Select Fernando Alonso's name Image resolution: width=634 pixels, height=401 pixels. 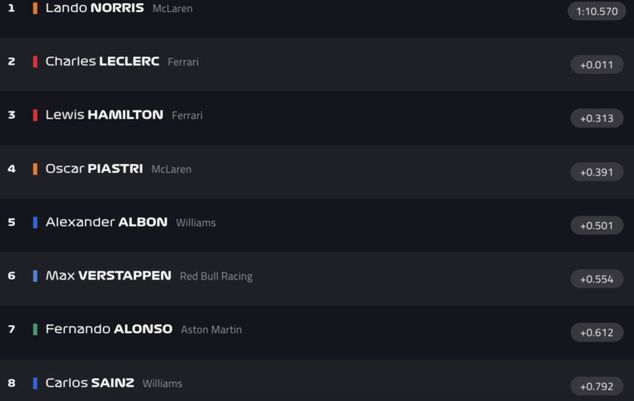pyautogui.click(x=109, y=329)
